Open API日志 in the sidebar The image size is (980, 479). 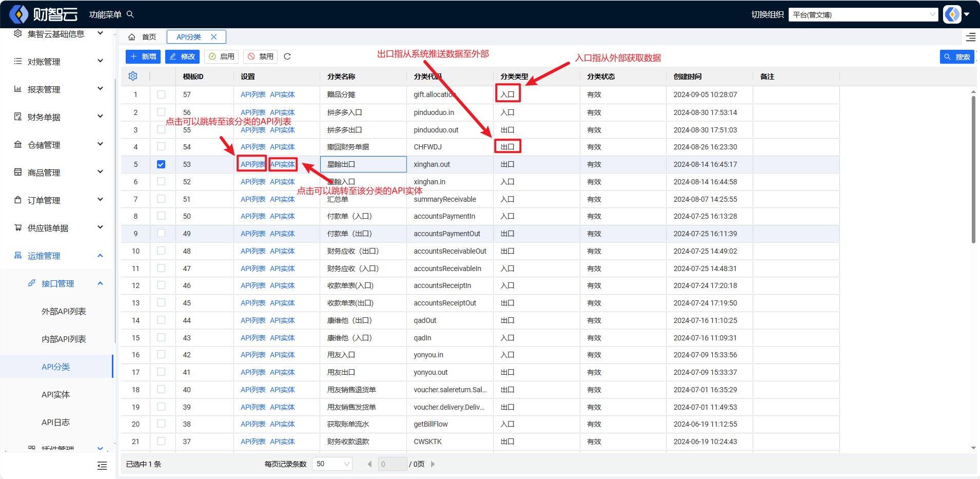pyautogui.click(x=55, y=422)
